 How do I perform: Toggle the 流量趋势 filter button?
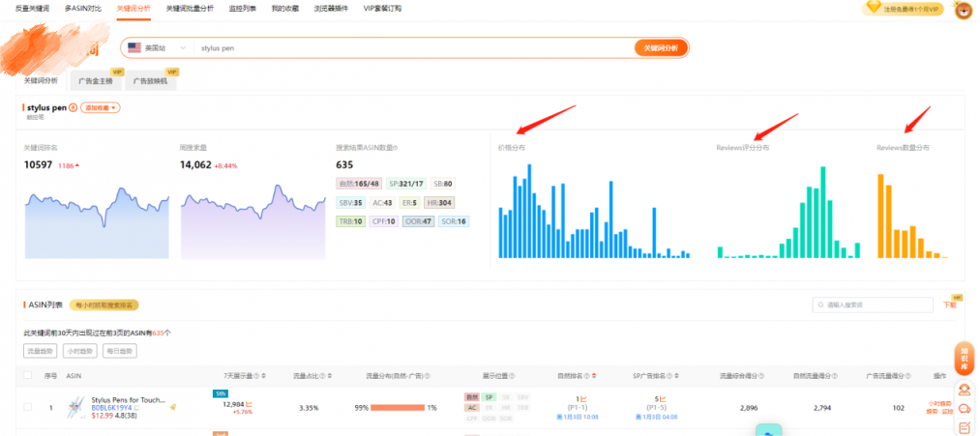(40, 350)
